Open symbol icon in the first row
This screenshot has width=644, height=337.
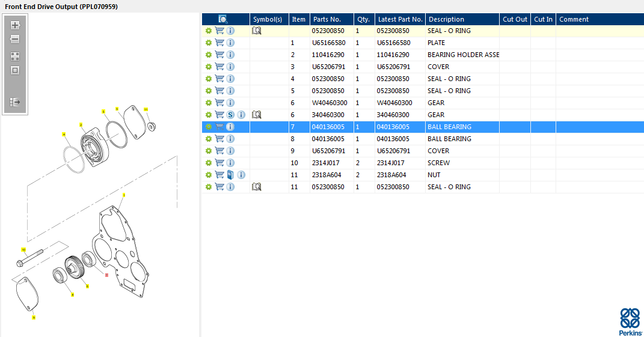coord(257,31)
